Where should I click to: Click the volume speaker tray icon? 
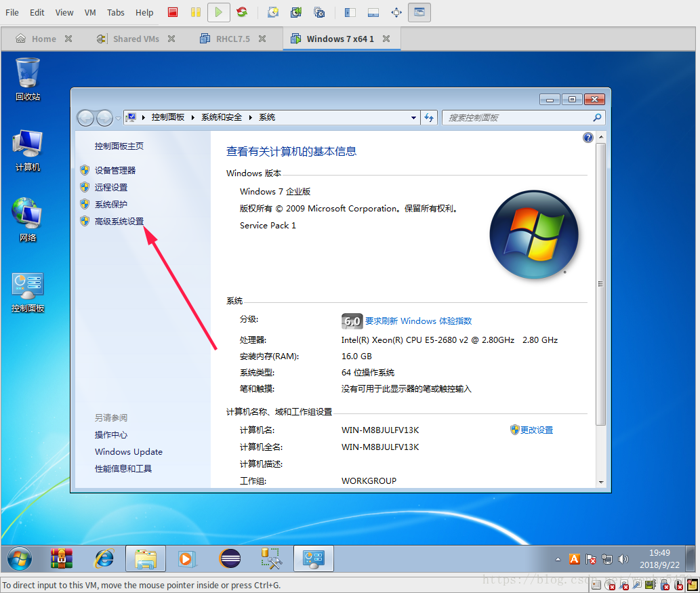coord(623,559)
